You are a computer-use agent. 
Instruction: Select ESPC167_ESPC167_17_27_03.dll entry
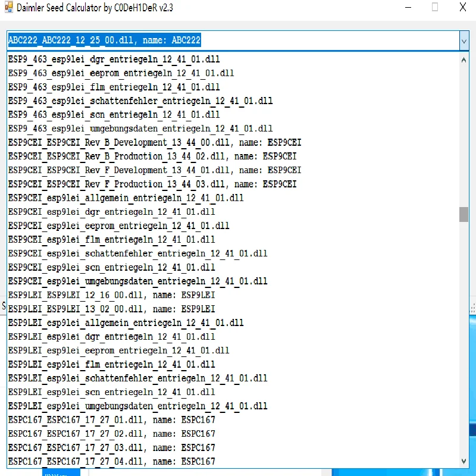tap(233, 448)
